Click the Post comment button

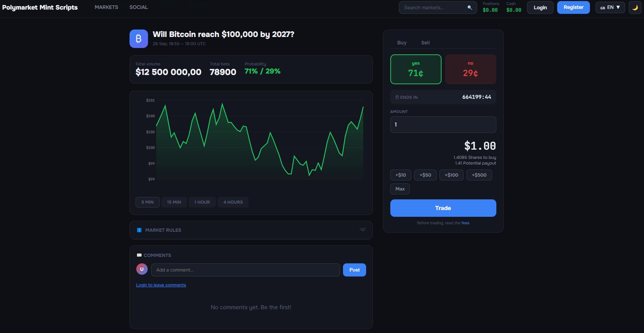click(x=354, y=270)
